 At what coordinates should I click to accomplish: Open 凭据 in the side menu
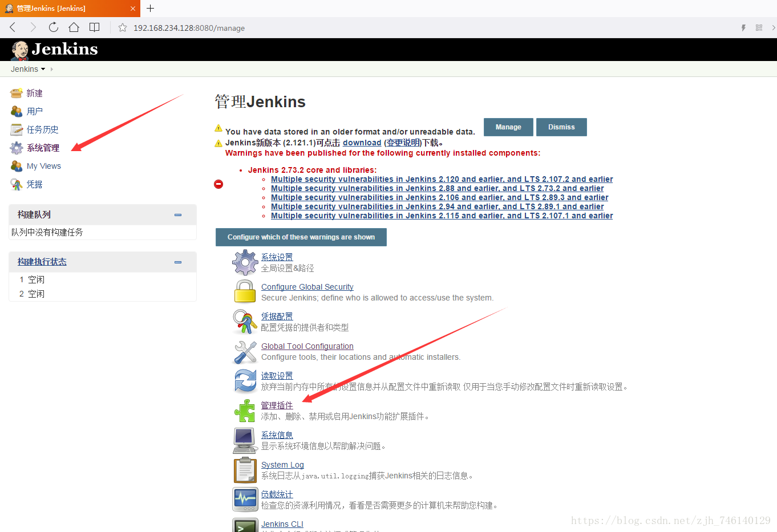34,184
